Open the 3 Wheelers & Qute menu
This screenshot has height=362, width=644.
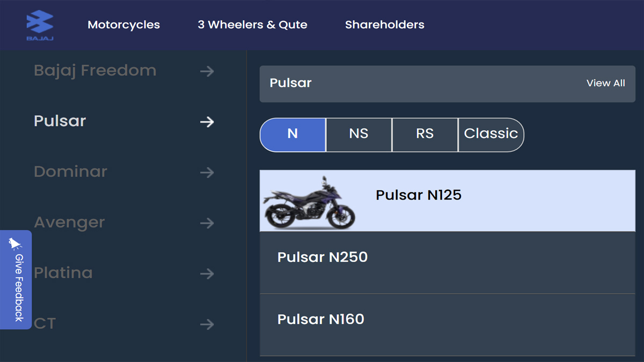[252, 25]
